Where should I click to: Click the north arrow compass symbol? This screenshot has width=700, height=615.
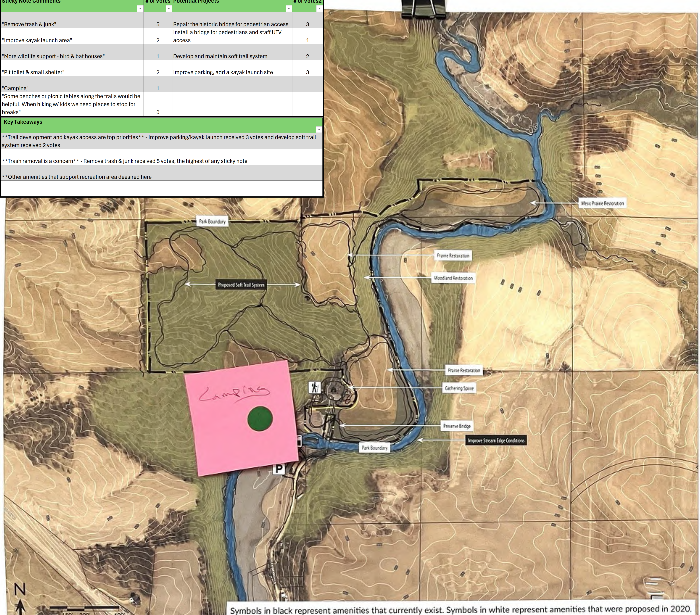tap(20, 599)
